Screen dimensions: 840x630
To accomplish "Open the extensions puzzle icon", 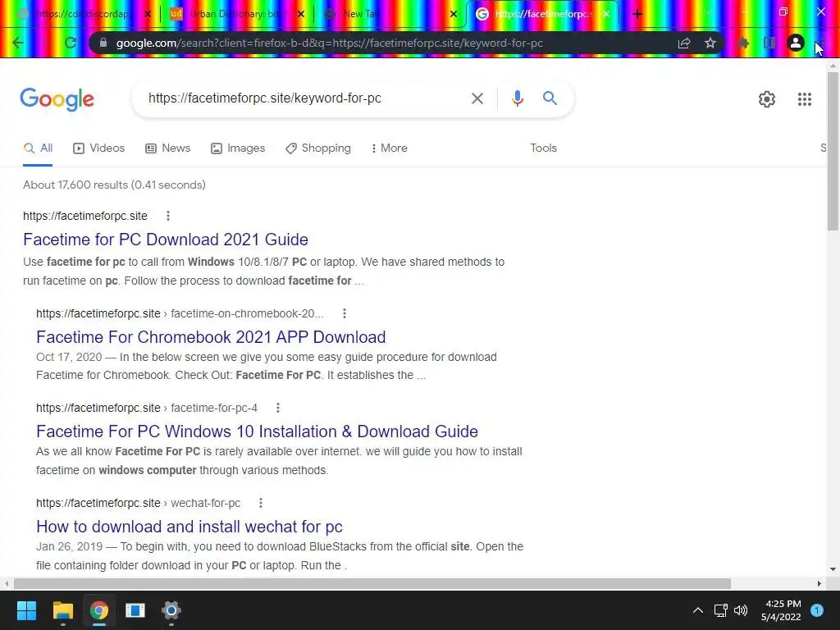I will pos(743,43).
